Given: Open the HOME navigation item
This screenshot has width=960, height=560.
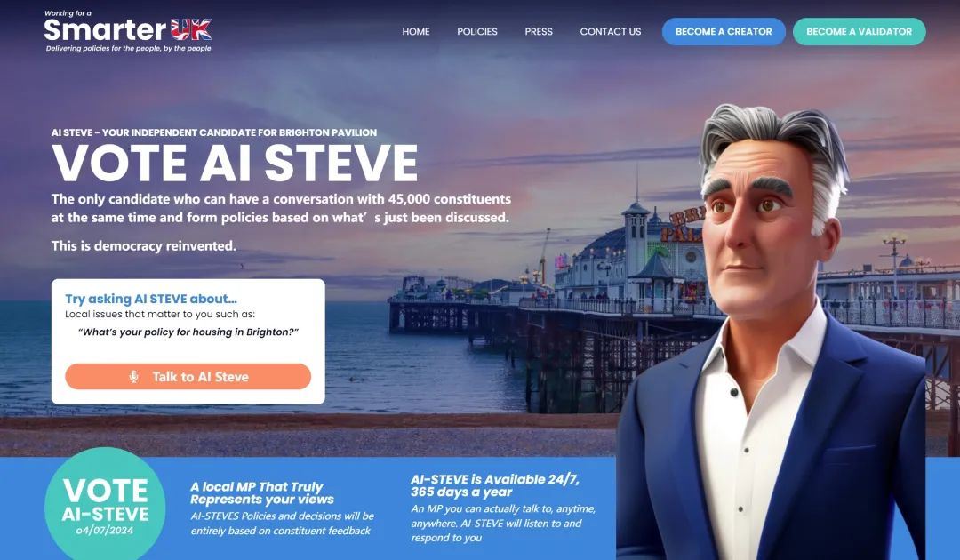Looking at the screenshot, I should (x=416, y=31).
